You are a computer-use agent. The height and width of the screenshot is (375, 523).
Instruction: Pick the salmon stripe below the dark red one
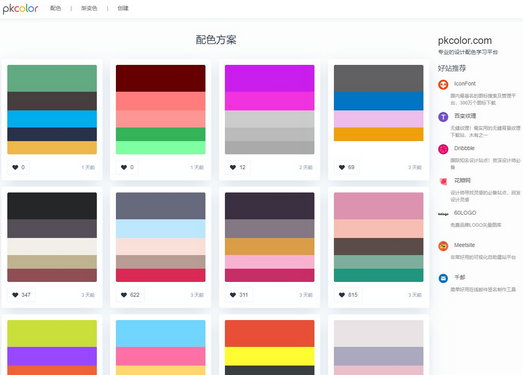160,101
